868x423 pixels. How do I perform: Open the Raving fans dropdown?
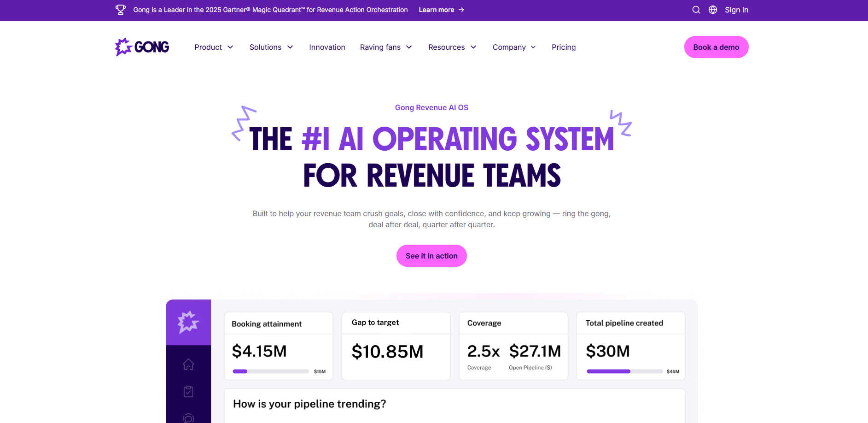click(x=386, y=47)
